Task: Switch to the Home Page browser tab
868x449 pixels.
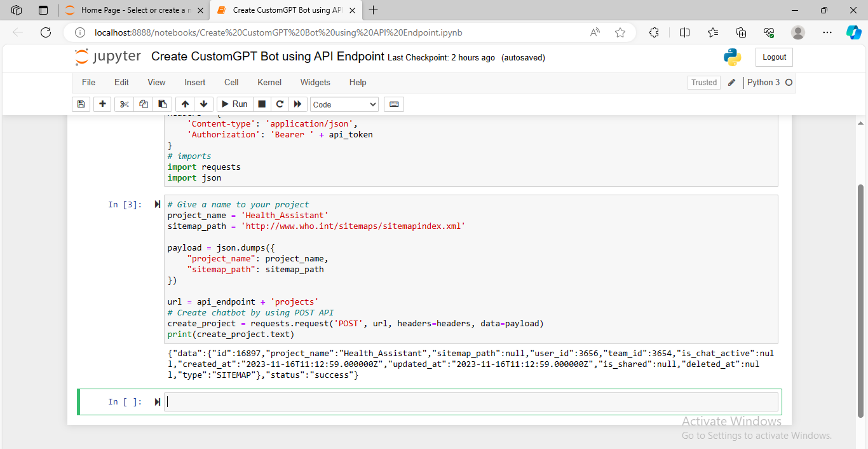Action: [x=130, y=10]
